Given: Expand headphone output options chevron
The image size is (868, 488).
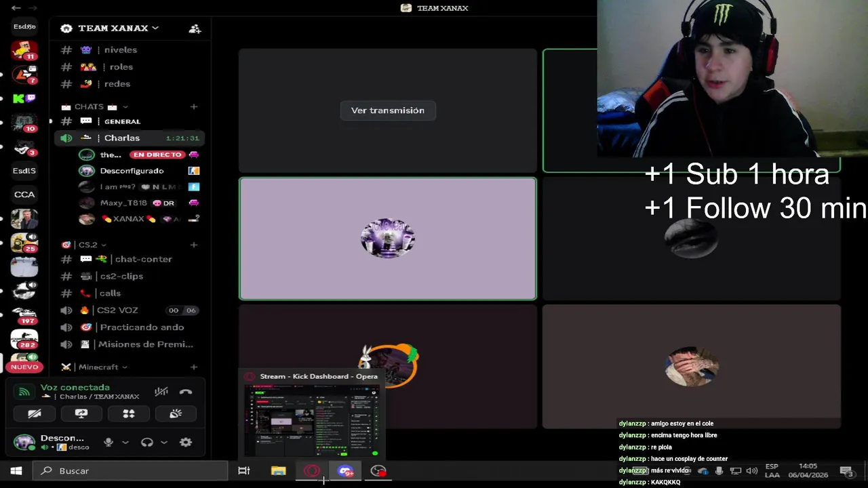Looking at the screenshot, I should (164, 443).
